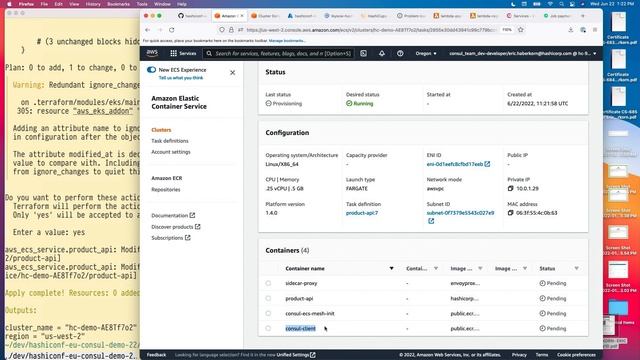Open Task definitions in the sidebar
This screenshot has height=360, width=640.
click(x=170, y=141)
